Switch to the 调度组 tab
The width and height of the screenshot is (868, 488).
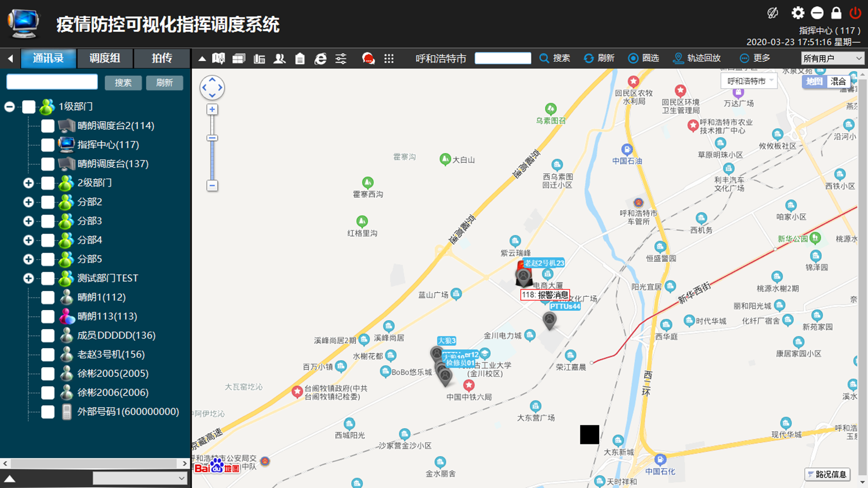pos(105,58)
